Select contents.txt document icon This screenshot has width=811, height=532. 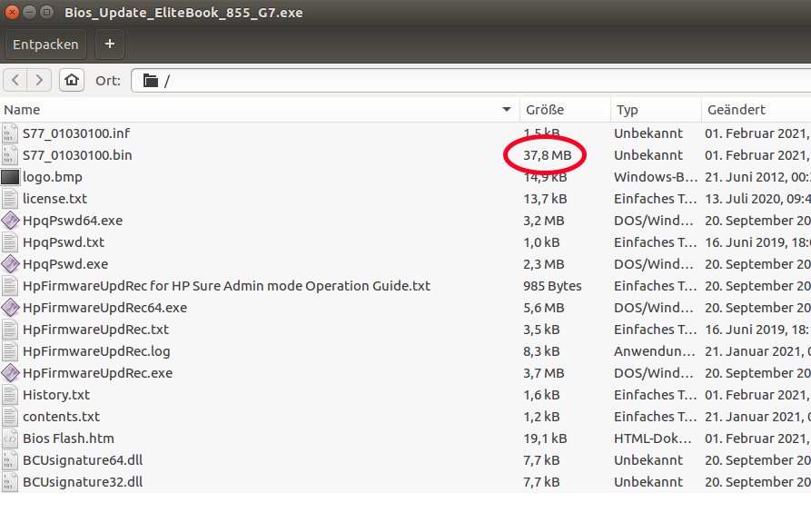point(9,417)
